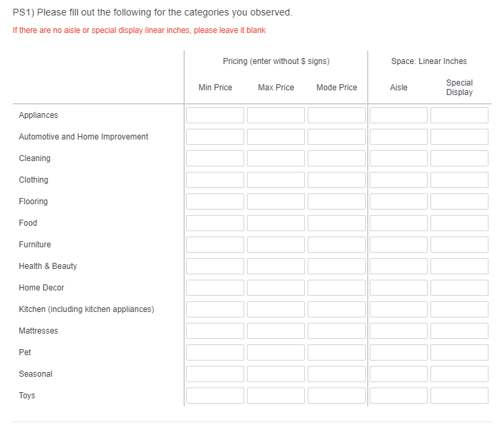Image resolution: width=504 pixels, height=432 pixels.
Task: Click Health & Beauty Max Price box
Action: coord(275,266)
